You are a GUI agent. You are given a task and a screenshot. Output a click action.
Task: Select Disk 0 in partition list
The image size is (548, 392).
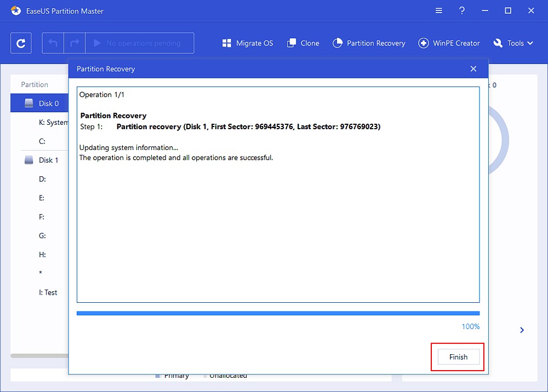(x=39, y=103)
